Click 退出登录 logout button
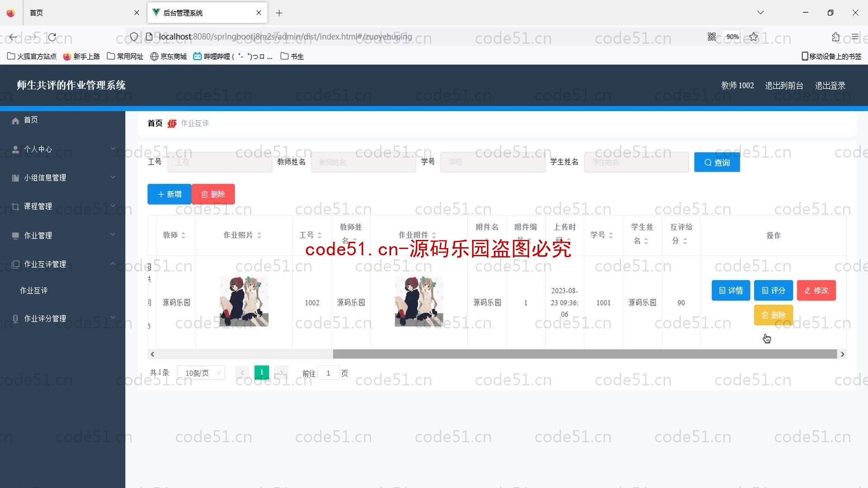 coord(831,85)
